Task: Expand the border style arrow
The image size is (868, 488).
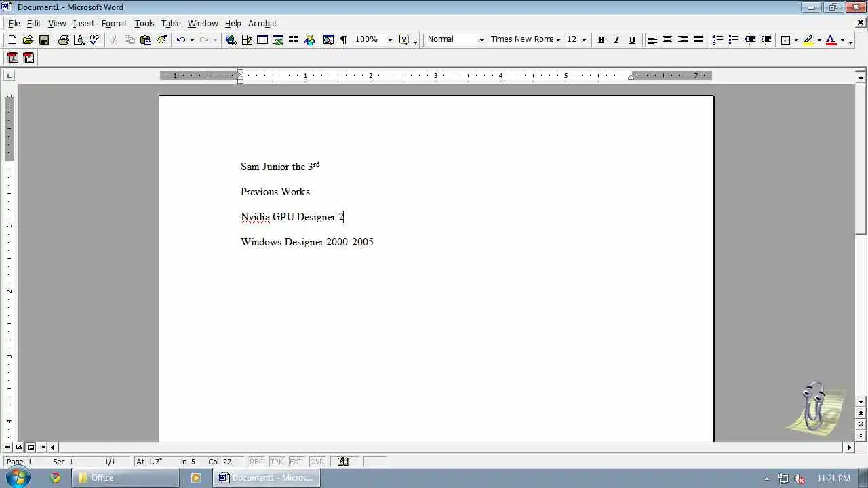Action: pos(796,40)
